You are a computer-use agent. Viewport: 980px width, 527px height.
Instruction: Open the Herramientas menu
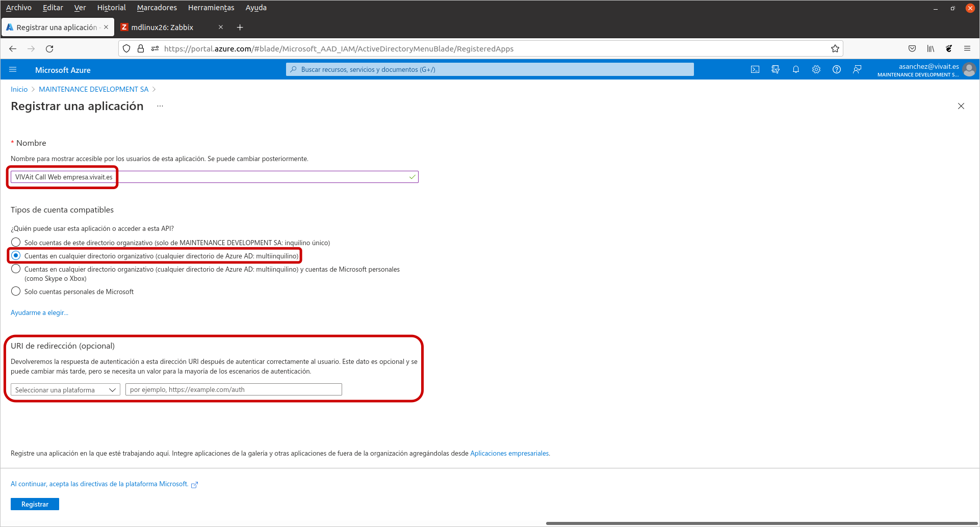(x=211, y=8)
